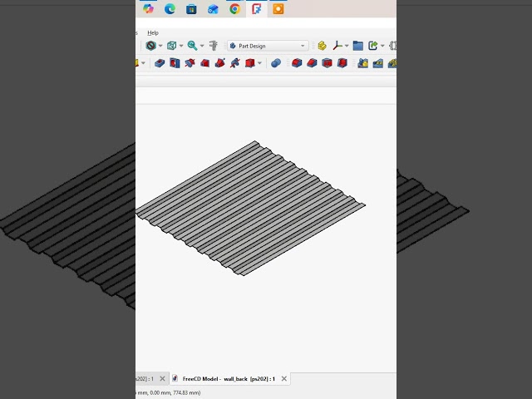
Task: Open the dropdown next to the Make Link icon
Action: point(382,46)
